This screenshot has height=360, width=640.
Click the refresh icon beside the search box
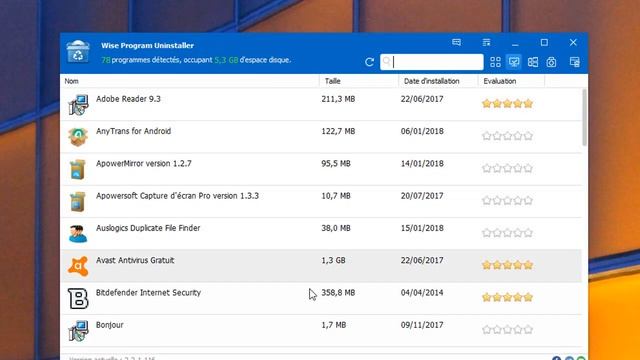coord(369,62)
